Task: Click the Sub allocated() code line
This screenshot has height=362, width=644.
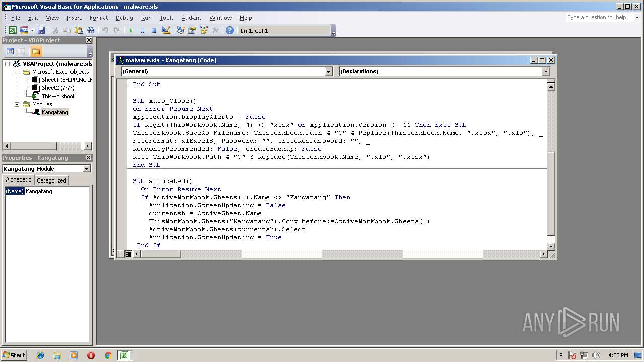Action: coord(163,181)
